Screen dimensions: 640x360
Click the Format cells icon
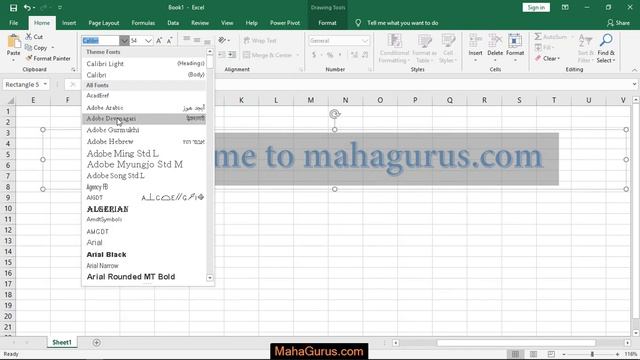(x=515, y=41)
